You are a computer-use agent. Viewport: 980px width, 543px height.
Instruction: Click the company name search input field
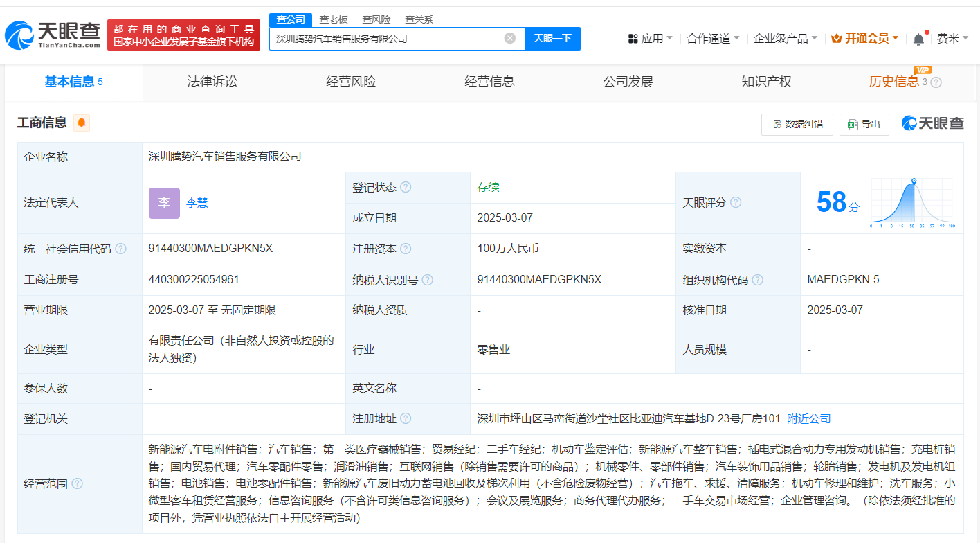pos(388,39)
